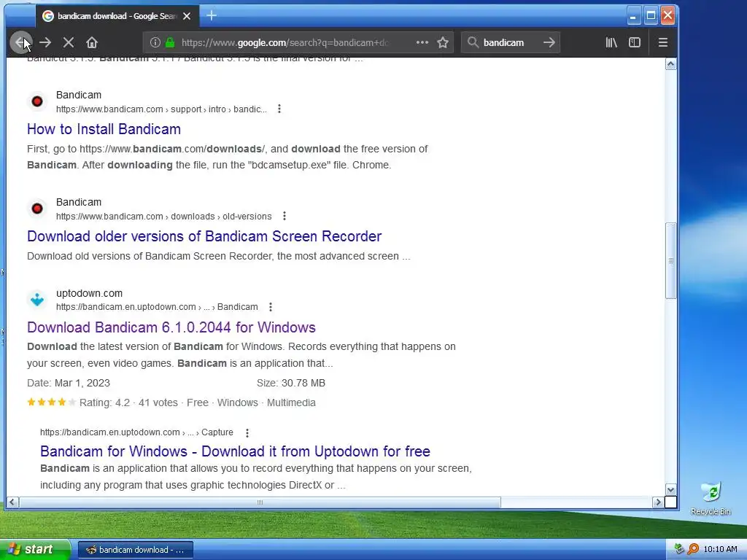Viewport: 747px width, 560px height.
Task: Select the bandicam download Google Search tab
Action: [x=117, y=16]
